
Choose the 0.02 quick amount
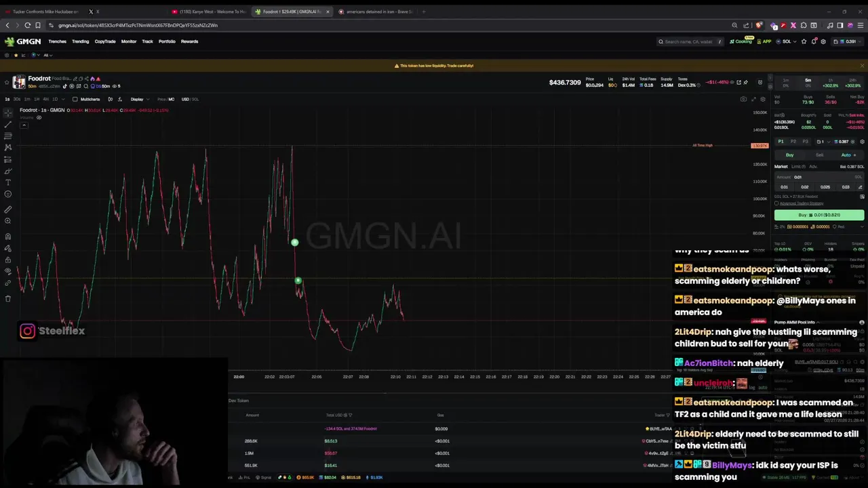click(805, 187)
